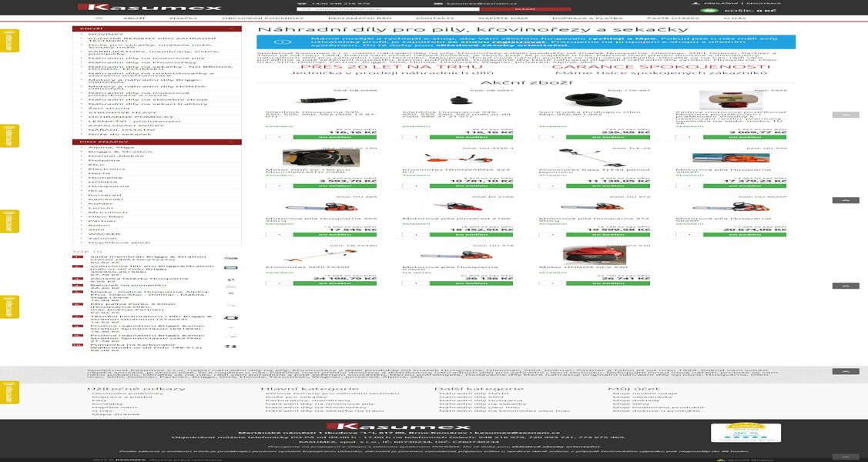Open Křovinořez HUSQVARNA 323 product title
The width and height of the screenshot is (868, 462).
click(x=457, y=171)
